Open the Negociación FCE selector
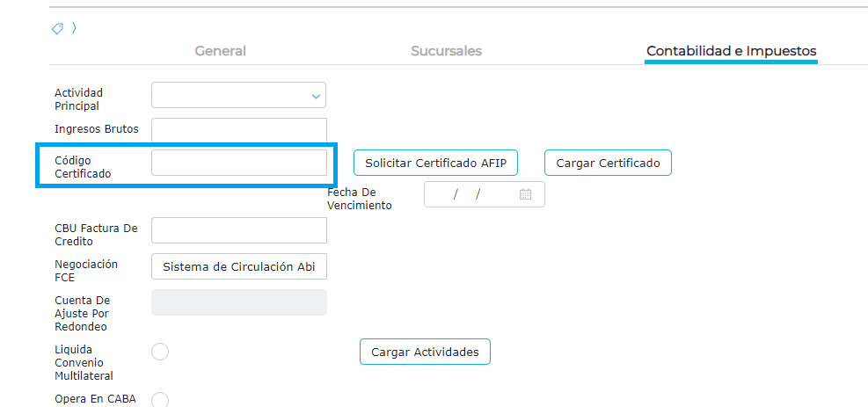This screenshot has height=407, width=868. point(238,267)
